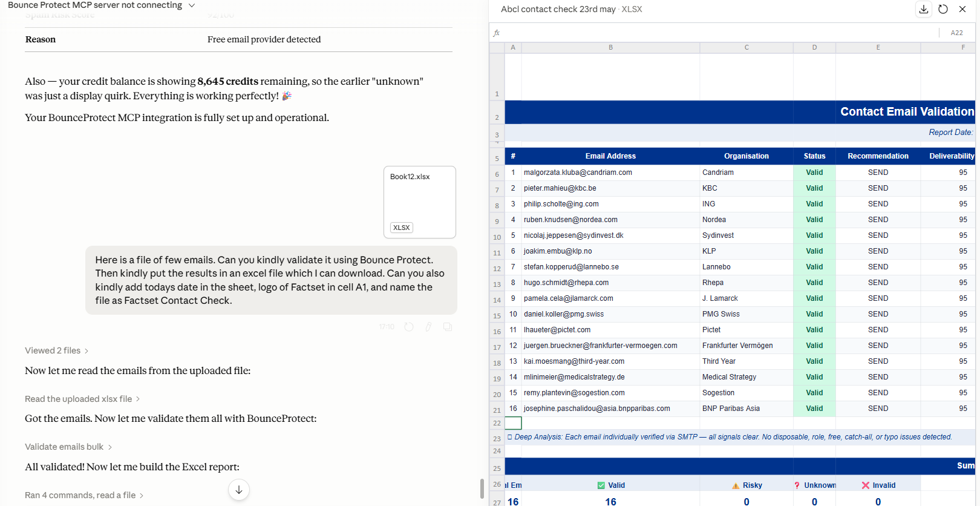Click the selected empty cell A22
The width and height of the screenshot is (980, 506).
pos(513,423)
